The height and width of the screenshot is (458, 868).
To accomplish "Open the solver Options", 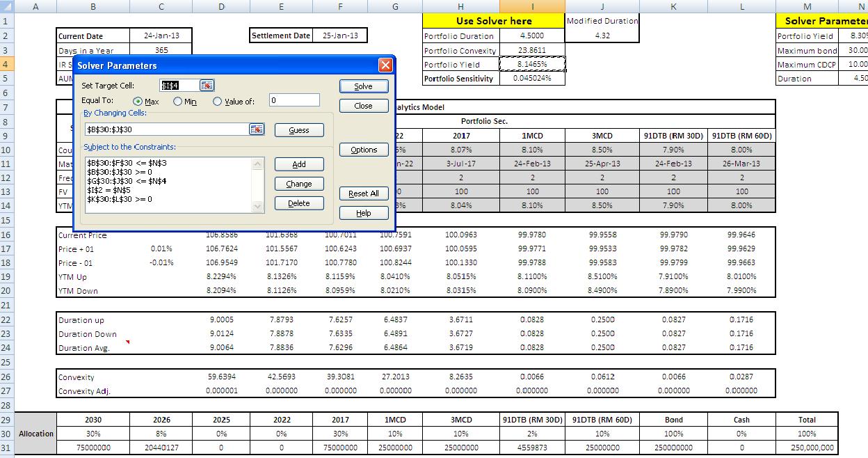I will click(364, 150).
